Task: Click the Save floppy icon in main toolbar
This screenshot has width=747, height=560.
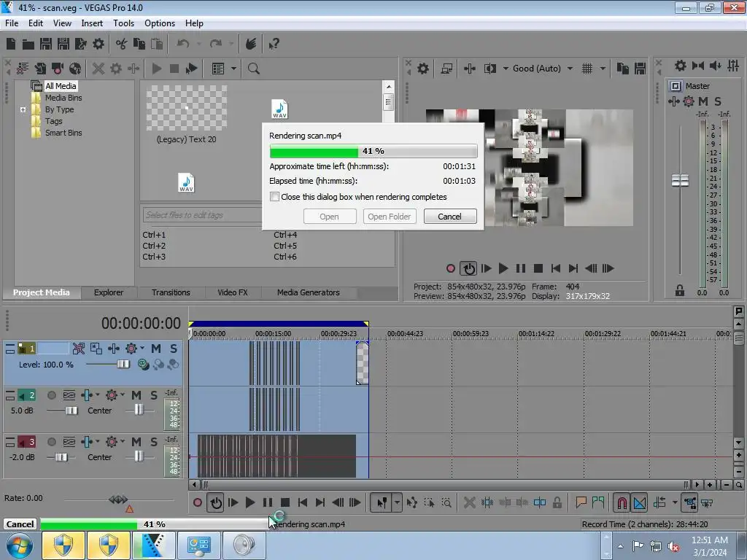Action: [x=46, y=44]
